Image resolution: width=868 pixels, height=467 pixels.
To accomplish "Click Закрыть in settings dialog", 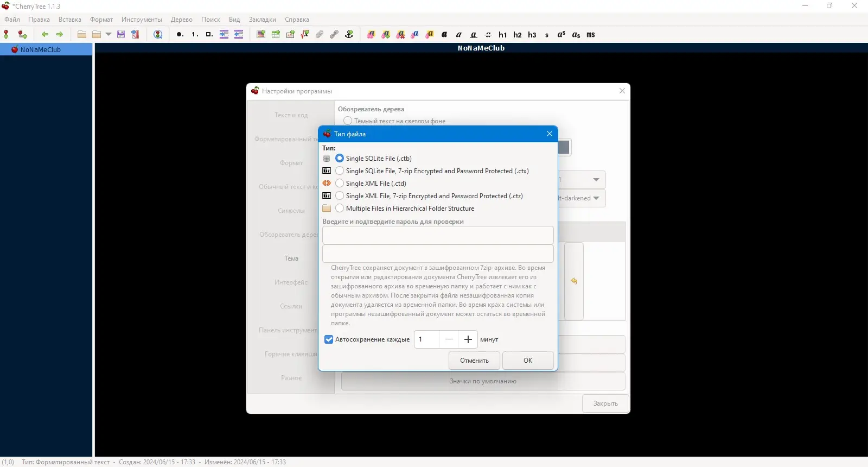I will 605,403.
